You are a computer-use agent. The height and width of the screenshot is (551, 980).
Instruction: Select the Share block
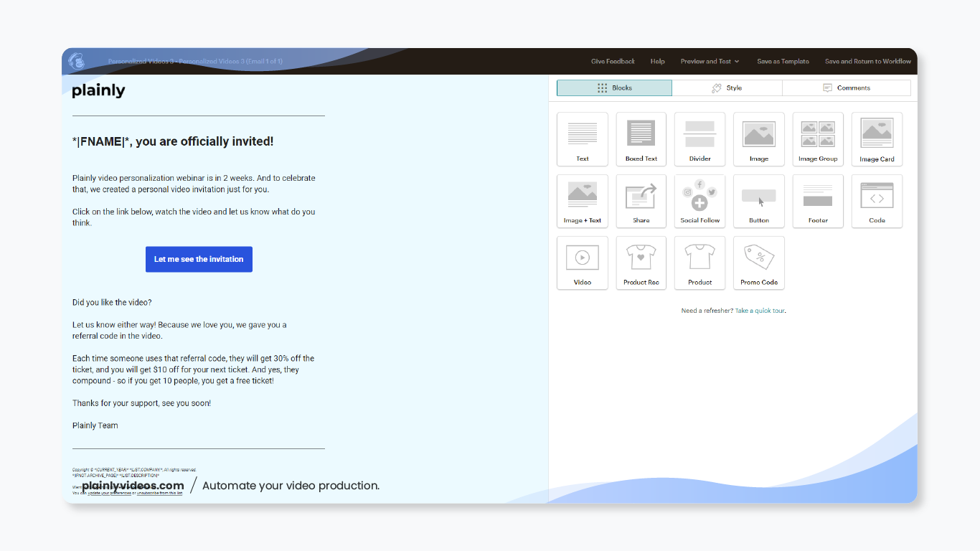click(x=641, y=202)
